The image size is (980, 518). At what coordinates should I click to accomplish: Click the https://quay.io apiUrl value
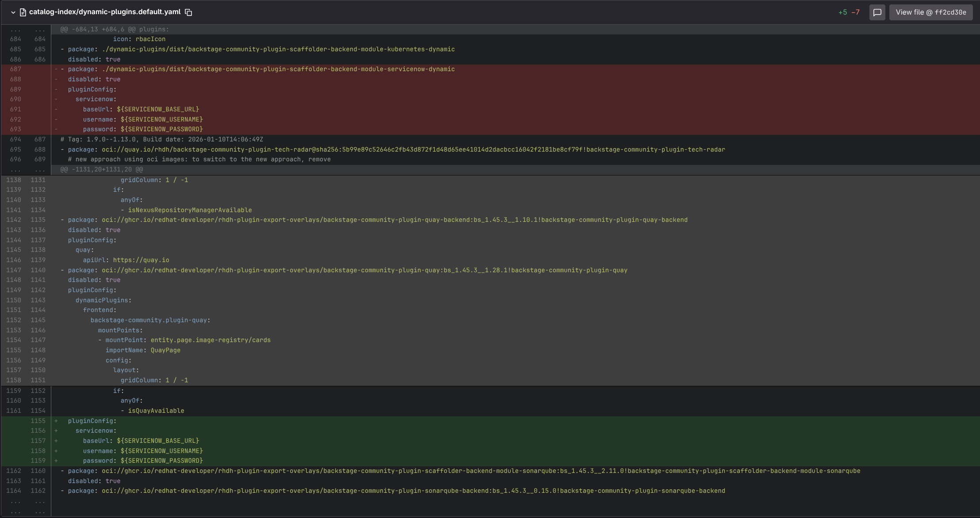pyautogui.click(x=141, y=260)
